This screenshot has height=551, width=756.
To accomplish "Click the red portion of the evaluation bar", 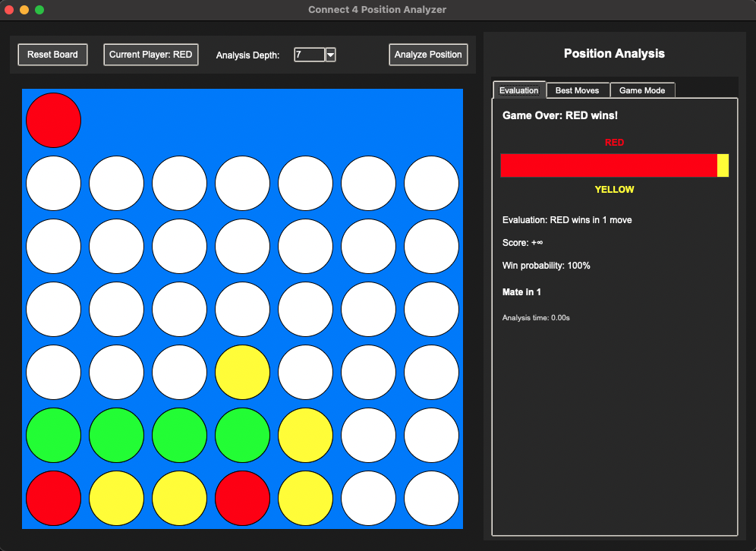I will point(608,165).
